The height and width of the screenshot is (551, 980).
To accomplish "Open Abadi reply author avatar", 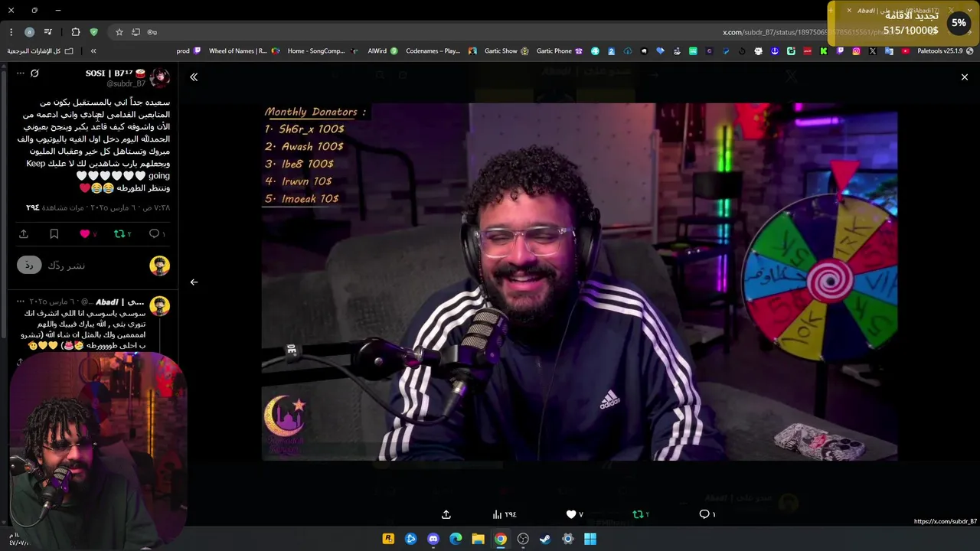I will tap(159, 306).
